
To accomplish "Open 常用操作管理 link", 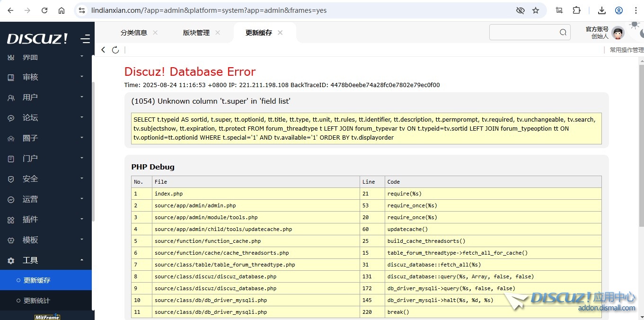I will pyautogui.click(x=626, y=50).
